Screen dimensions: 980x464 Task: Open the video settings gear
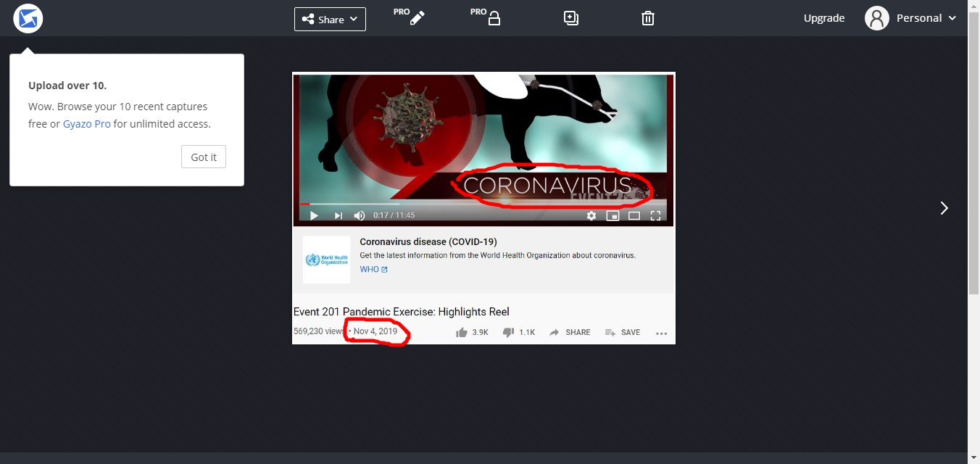click(591, 215)
